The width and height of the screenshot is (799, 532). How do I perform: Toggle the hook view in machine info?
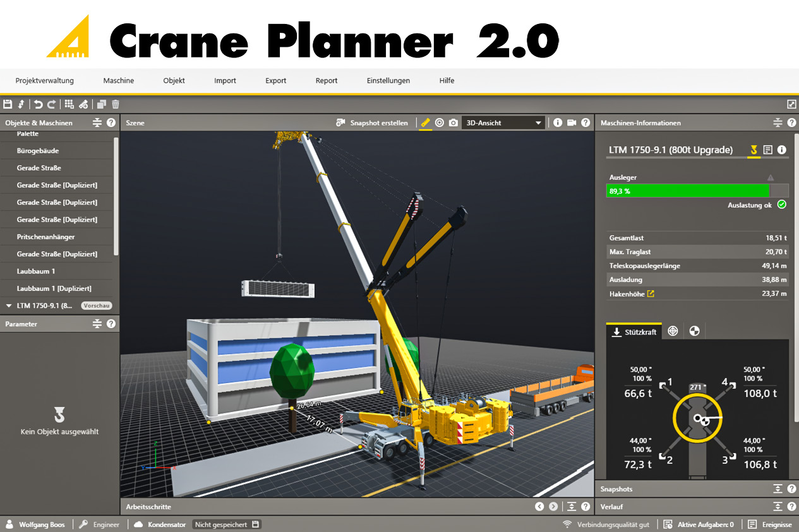click(754, 150)
